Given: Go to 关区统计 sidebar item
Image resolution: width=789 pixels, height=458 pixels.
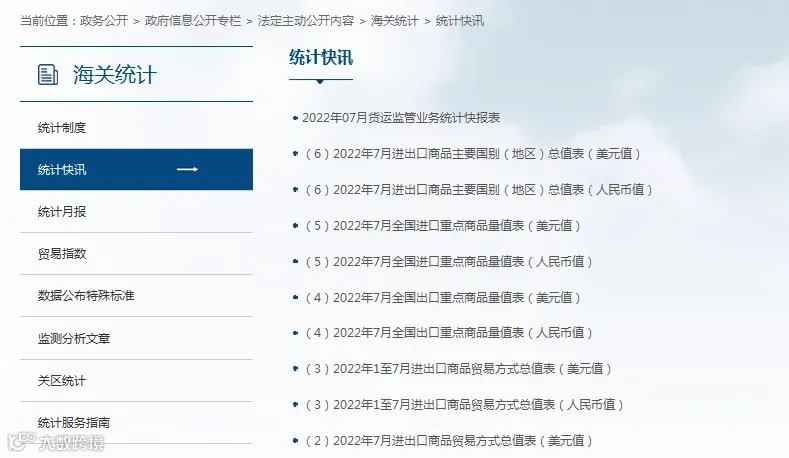Looking at the screenshot, I should tap(62, 381).
